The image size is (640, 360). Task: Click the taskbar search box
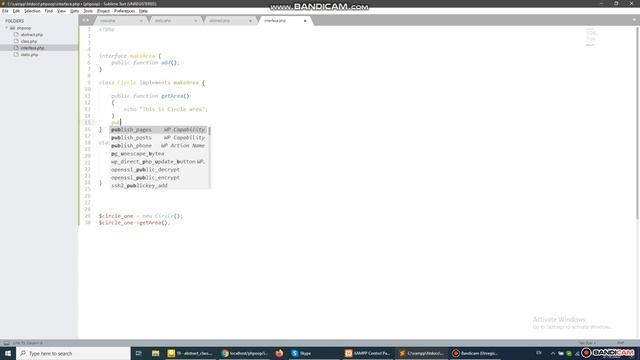coord(73,353)
